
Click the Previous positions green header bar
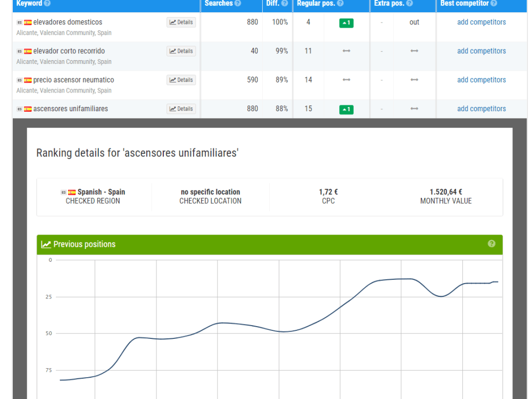[269, 244]
